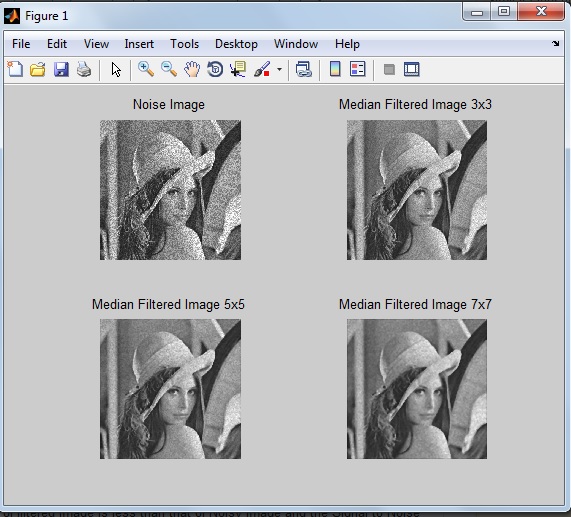Open the Desktop menu
571x517 pixels.
click(x=236, y=44)
